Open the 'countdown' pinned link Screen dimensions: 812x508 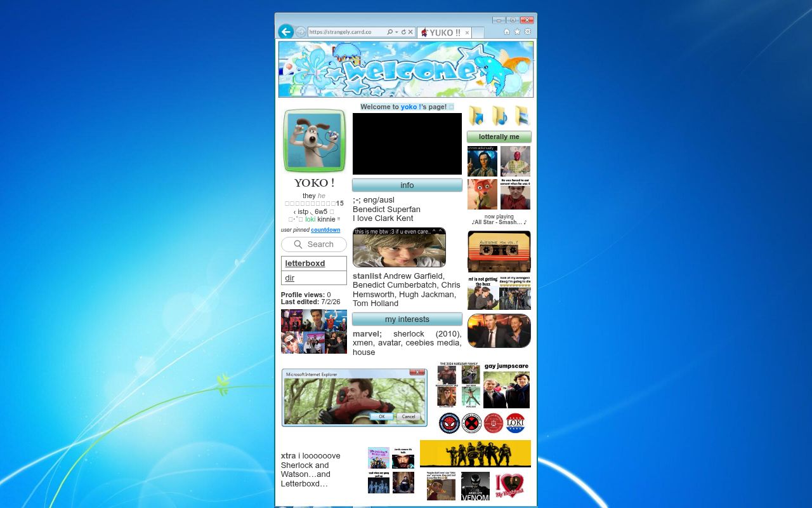click(325, 230)
